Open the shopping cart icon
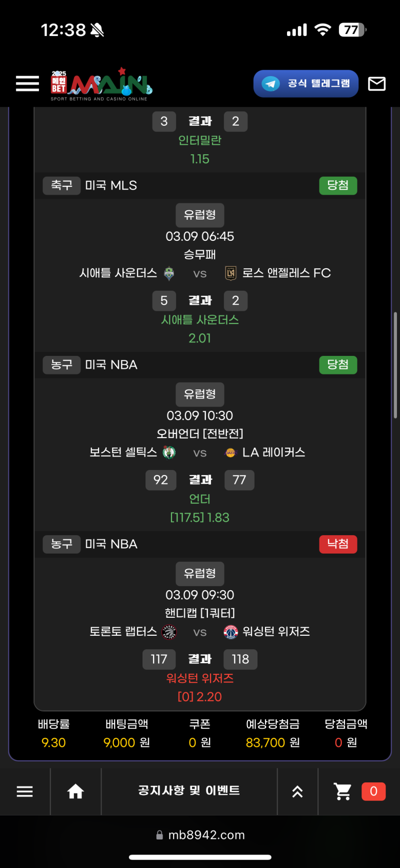The height and width of the screenshot is (868, 400). [343, 791]
